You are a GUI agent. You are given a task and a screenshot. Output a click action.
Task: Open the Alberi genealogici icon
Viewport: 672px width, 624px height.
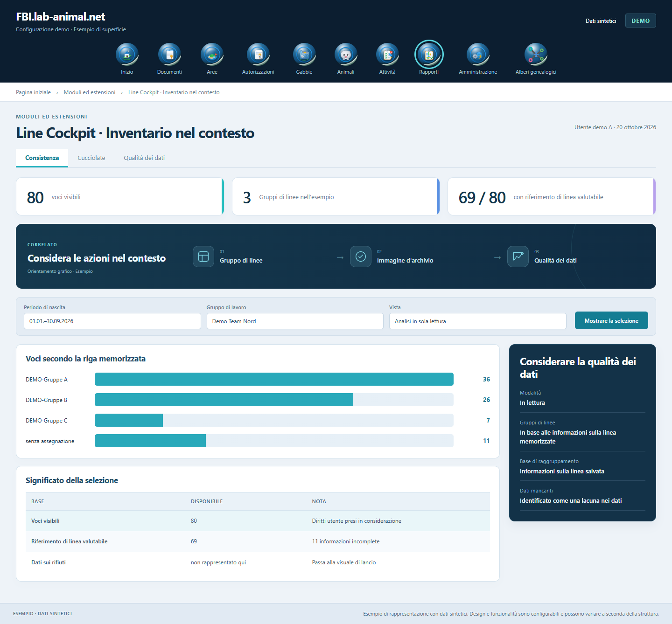[536, 54]
